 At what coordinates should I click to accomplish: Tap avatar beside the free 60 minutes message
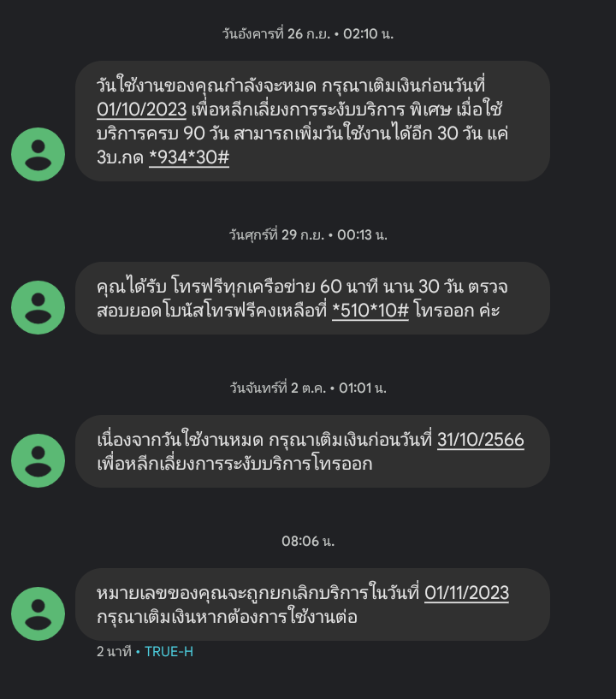click(38, 307)
